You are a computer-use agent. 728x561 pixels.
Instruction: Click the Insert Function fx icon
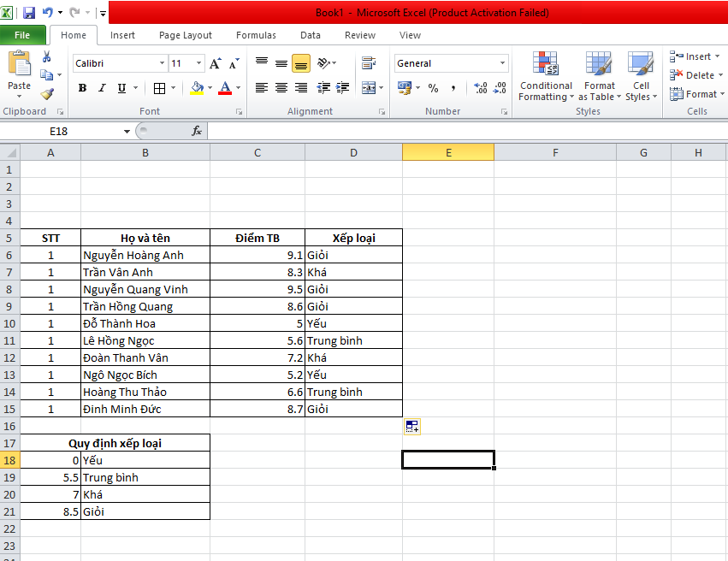197,132
